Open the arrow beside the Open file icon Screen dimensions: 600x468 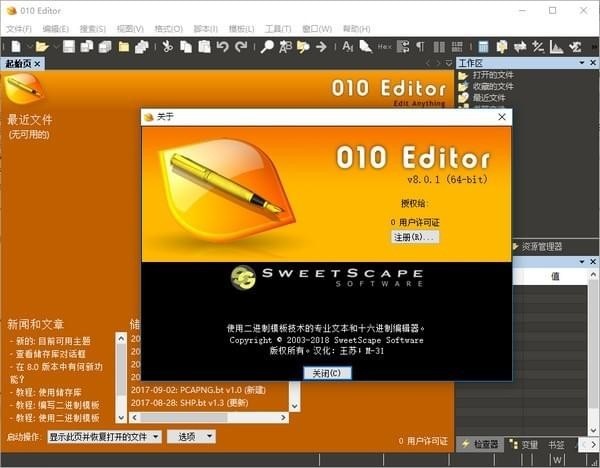coord(56,47)
